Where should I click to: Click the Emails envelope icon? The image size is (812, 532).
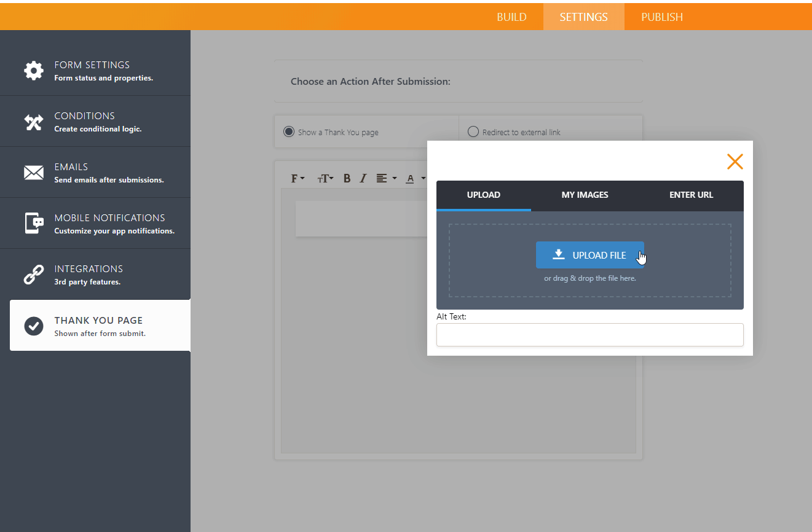tap(34, 173)
